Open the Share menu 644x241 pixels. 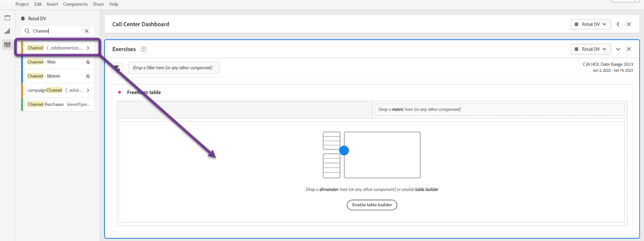pos(98,4)
